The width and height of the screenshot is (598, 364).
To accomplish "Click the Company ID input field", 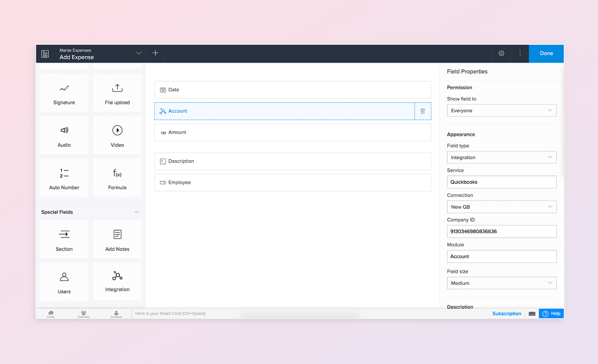I will [x=501, y=231].
